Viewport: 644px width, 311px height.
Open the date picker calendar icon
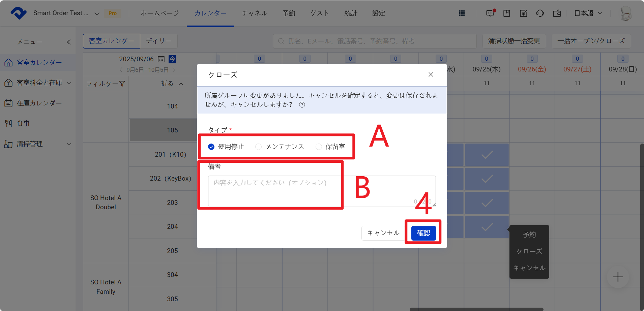click(161, 59)
